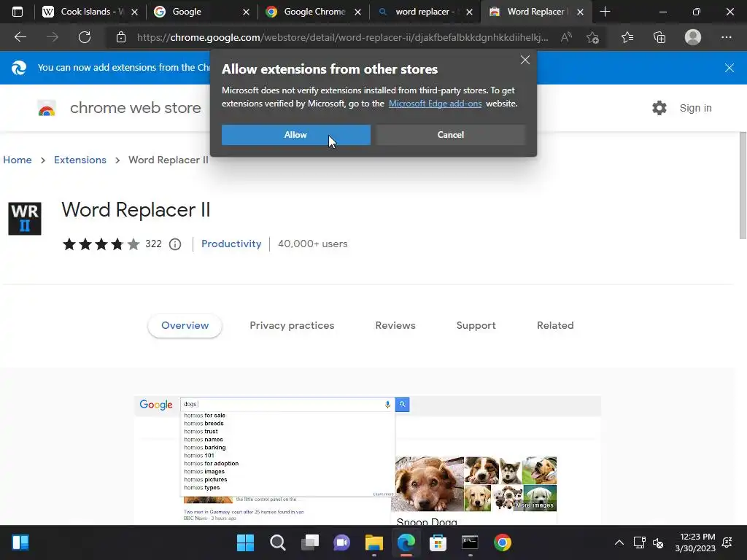Screen dimensions: 747x560
Task: Refresh the current page
Action: click(x=85, y=37)
